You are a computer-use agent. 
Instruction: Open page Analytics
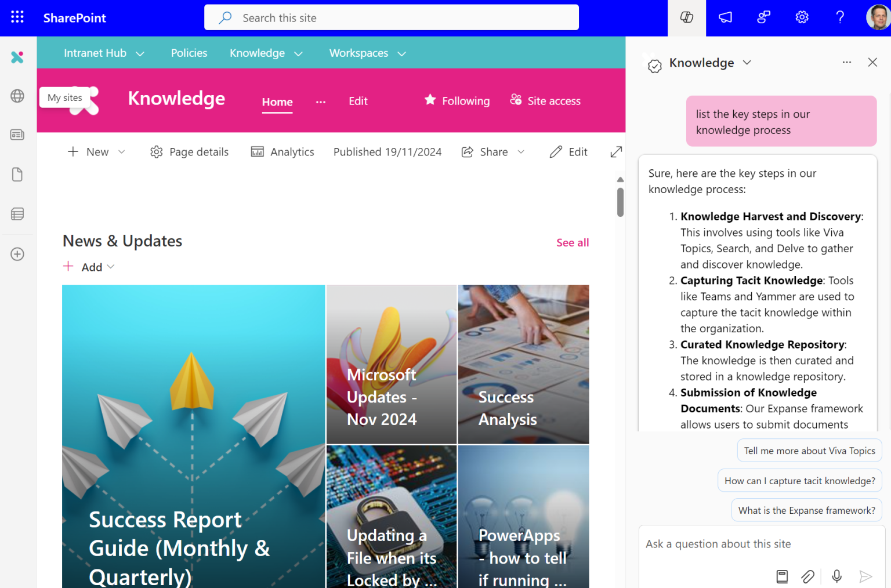[x=282, y=152]
